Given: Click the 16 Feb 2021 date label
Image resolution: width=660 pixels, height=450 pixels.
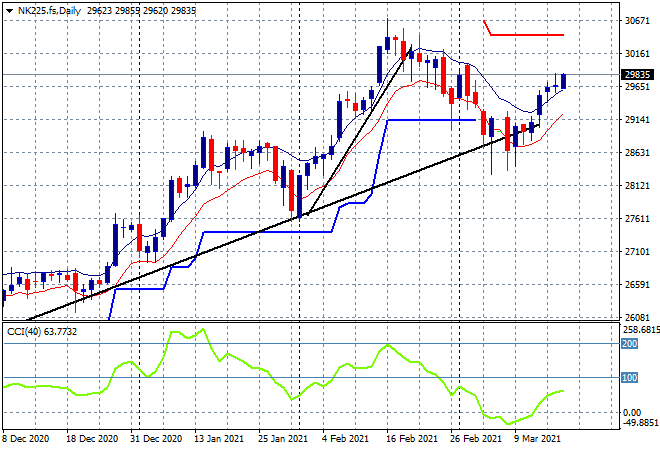Looking at the screenshot, I should 411,439.
